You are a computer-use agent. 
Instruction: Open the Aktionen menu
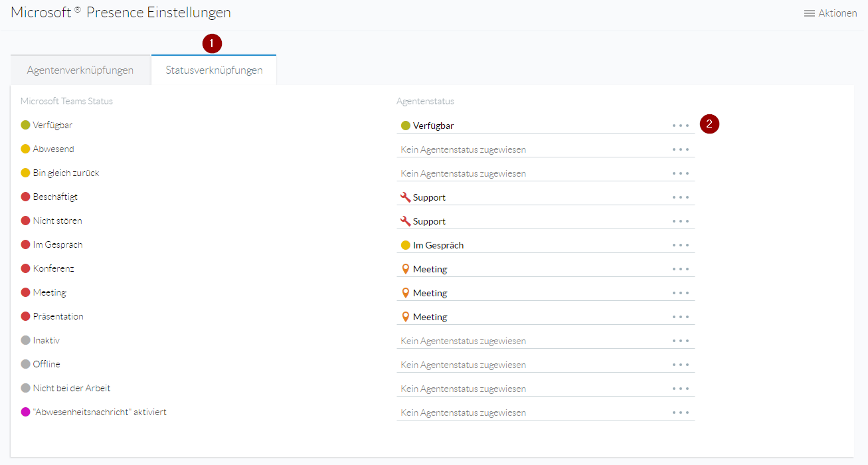click(x=830, y=13)
